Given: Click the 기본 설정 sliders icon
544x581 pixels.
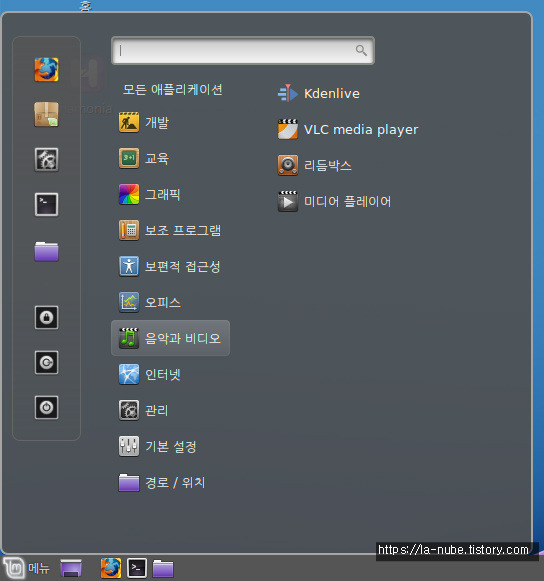Looking at the screenshot, I should 129,446.
